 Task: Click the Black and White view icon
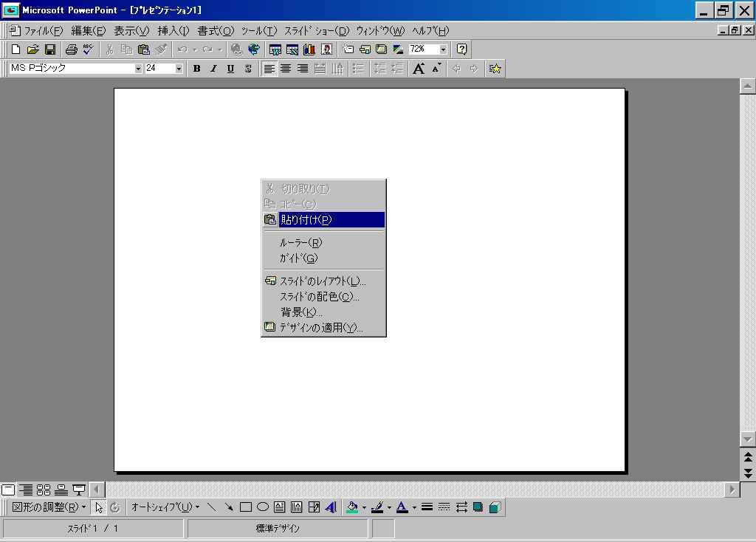pos(398,49)
